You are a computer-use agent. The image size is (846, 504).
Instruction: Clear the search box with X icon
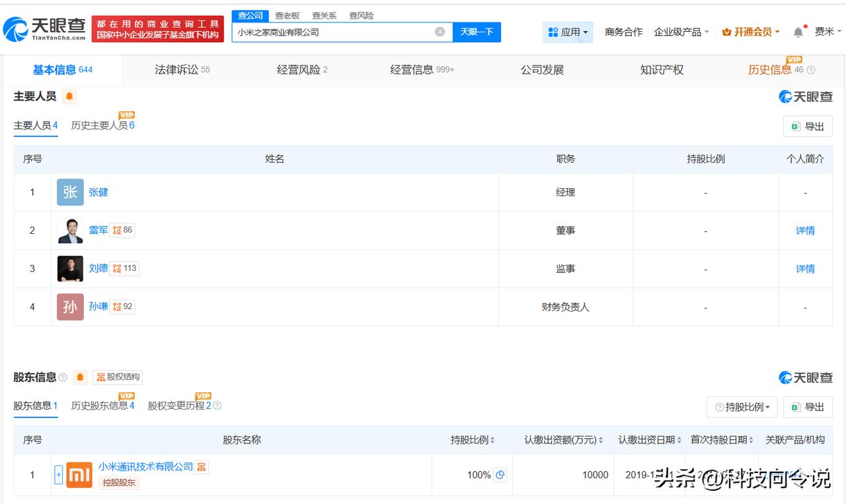coord(440,32)
